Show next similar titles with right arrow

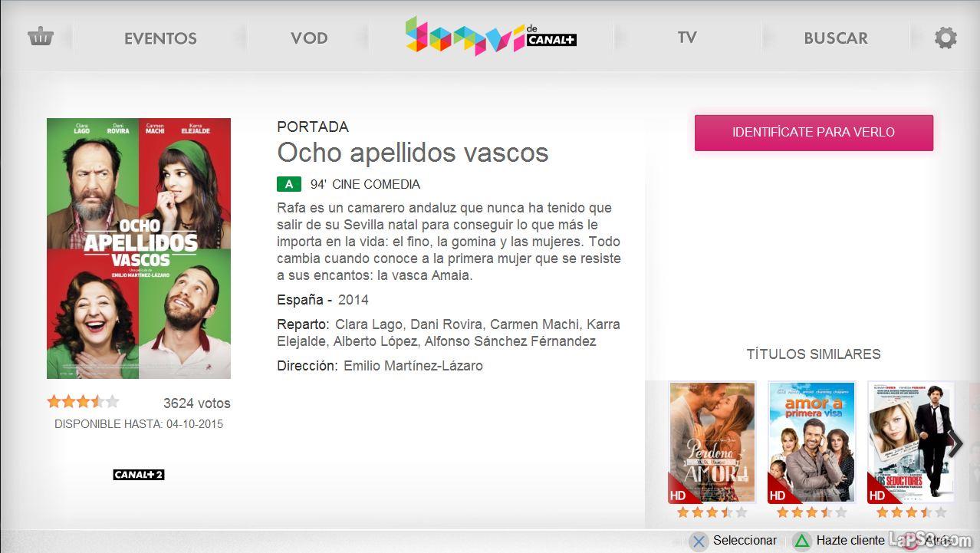coord(955,443)
